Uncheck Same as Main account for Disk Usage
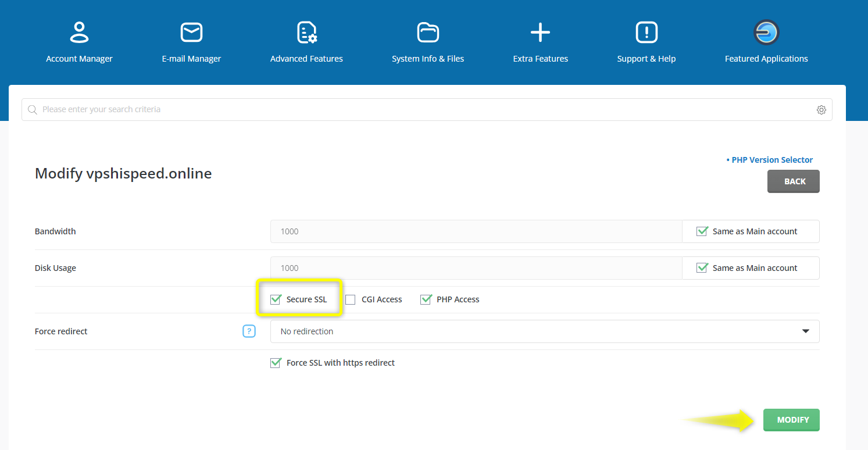This screenshot has width=868, height=450. (x=702, y=267)
